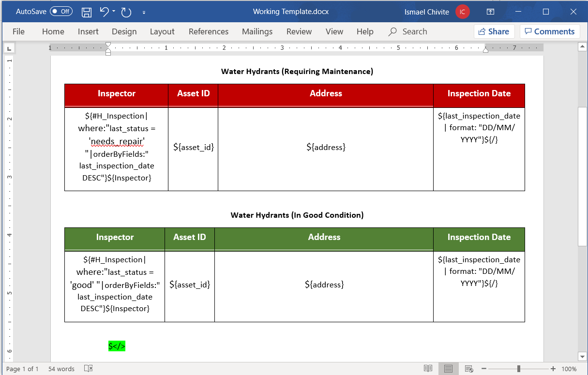Open Ribbon Display Options
This screenshot has width=588, height=375.
pyautogui.click(x=490, y=12)
